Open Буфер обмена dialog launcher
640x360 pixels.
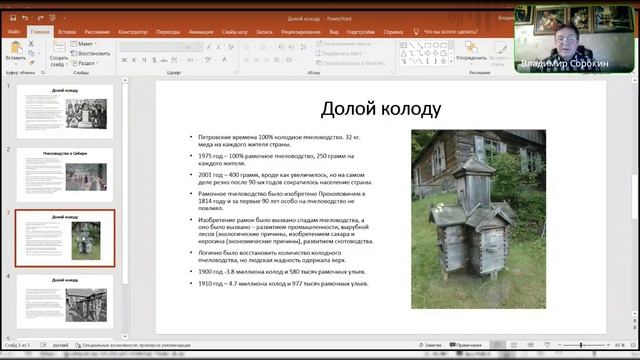coord(43,73)
